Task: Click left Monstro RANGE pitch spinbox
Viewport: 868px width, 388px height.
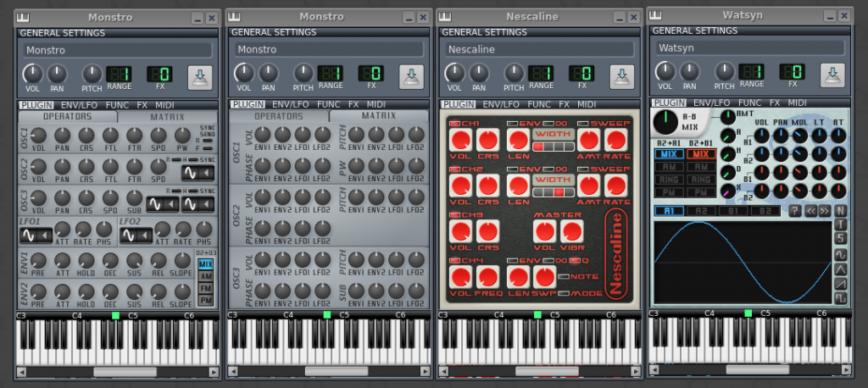Action: point(119,74)
